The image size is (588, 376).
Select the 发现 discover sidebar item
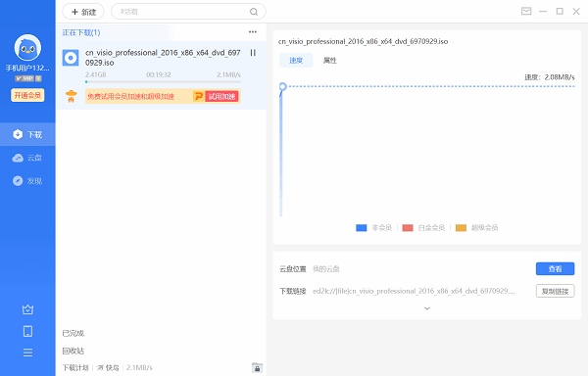click(x=27, y=181)
